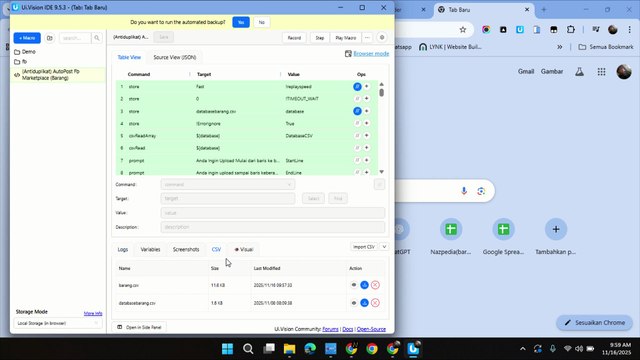Delete databasebarang.csv file
Screen dimensions: 640x360
(x=375, y=303)
